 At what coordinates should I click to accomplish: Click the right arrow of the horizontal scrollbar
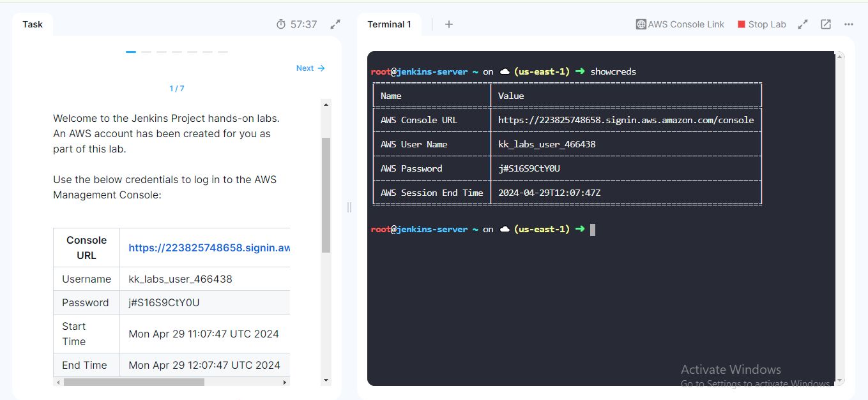(285, 381)
